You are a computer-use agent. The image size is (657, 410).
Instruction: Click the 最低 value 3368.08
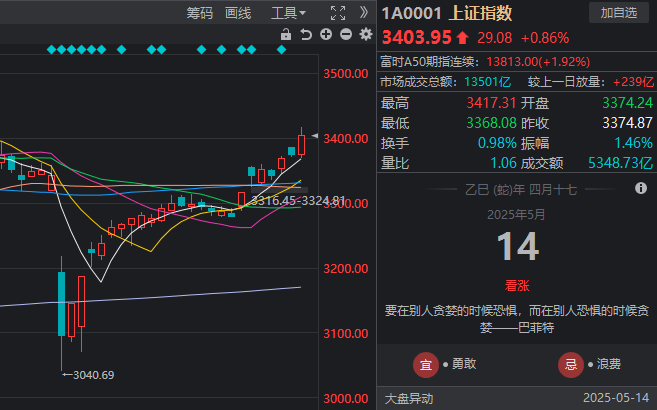pyautogui.click(x=491, y=123)
